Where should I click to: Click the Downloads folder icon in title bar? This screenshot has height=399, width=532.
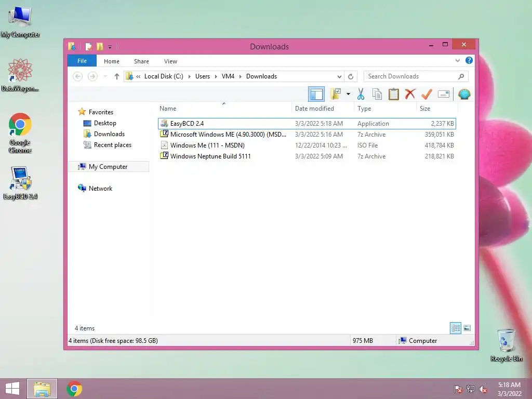72,46
